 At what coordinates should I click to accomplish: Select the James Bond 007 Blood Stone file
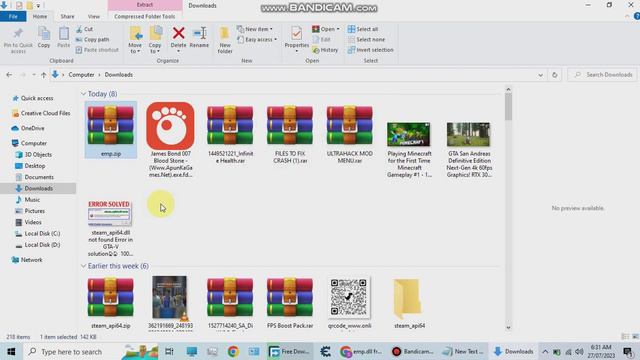coord(171,139)
